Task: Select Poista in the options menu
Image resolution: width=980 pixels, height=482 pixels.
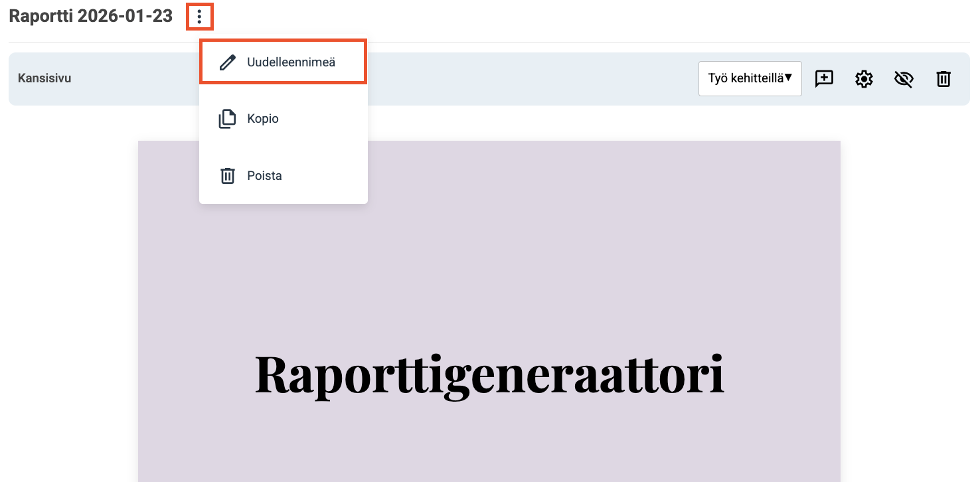Action: 264,176
